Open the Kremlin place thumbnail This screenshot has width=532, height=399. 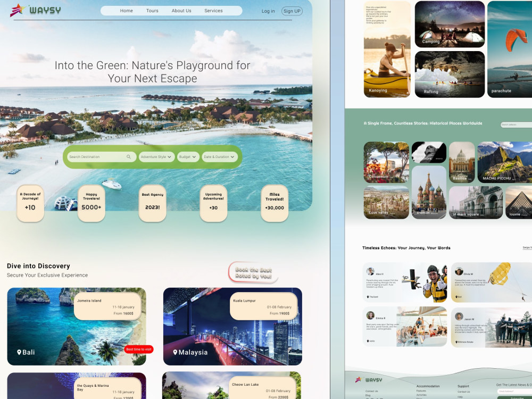click(429, 192)
